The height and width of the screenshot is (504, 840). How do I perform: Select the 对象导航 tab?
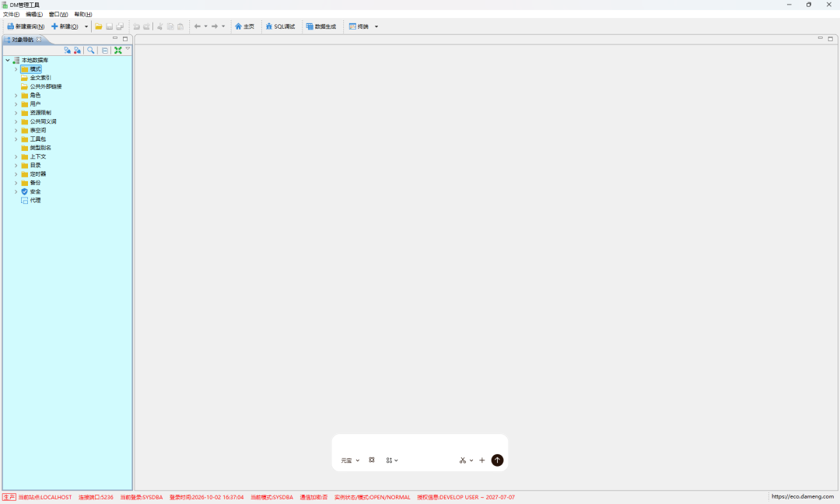23,40
